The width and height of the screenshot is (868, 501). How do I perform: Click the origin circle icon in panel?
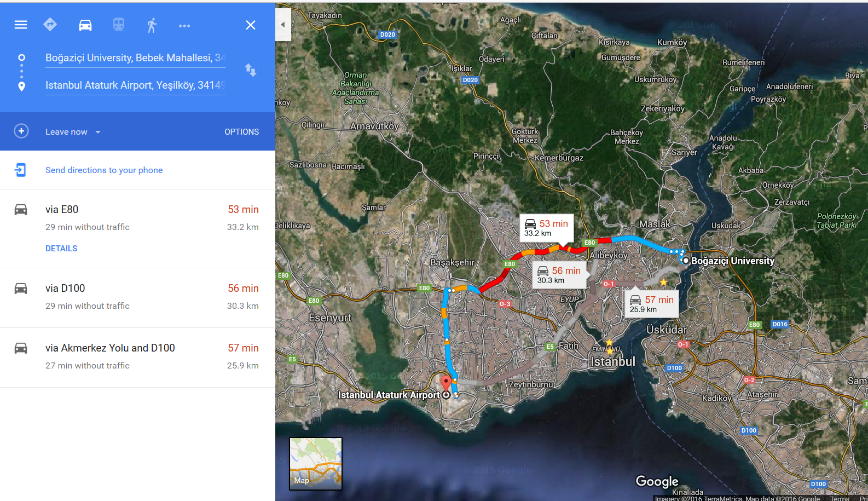(21, 57)
